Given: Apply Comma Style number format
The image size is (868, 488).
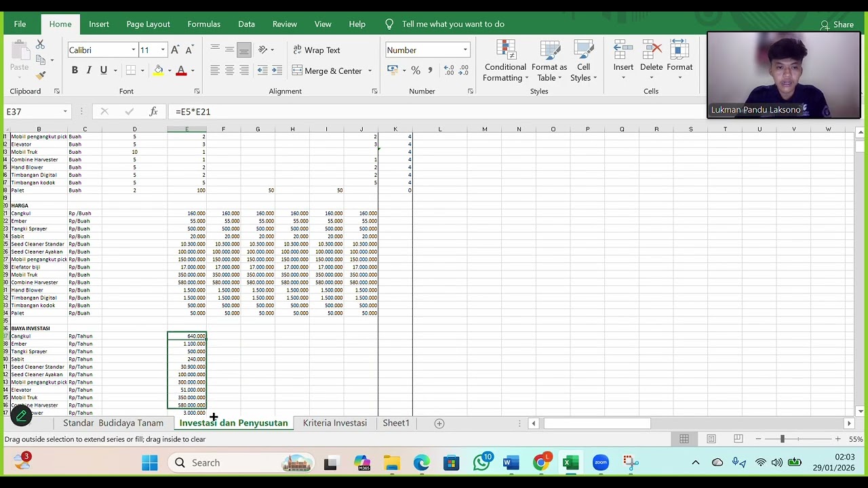Looking at the screenshot, I should pyautogui.click(x=430, y=70).
